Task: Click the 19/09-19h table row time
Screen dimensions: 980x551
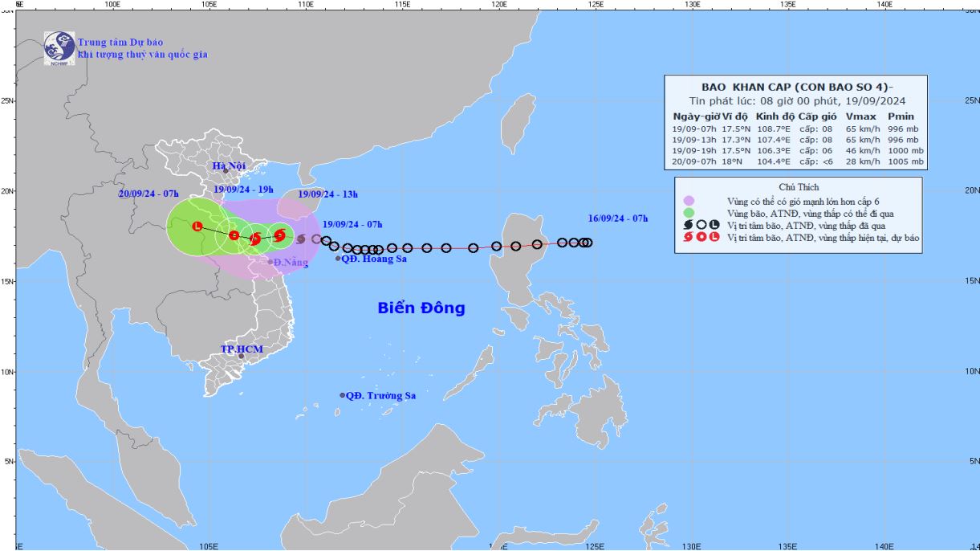Action: click(x=696, y=151)
